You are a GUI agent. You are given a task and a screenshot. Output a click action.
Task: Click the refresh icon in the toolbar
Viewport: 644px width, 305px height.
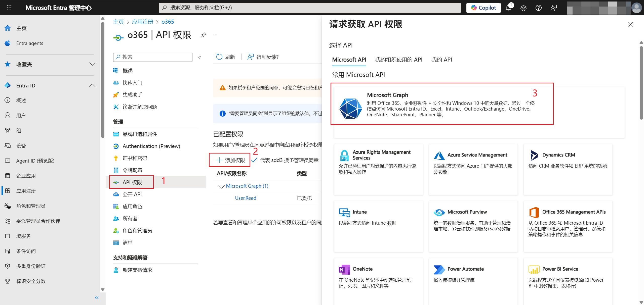tap(219, 57)
